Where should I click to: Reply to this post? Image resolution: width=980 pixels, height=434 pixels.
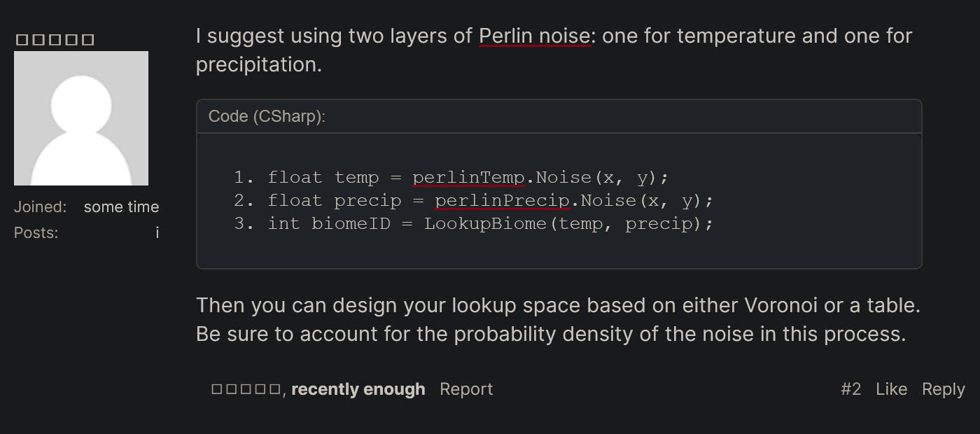coord(943,389)
